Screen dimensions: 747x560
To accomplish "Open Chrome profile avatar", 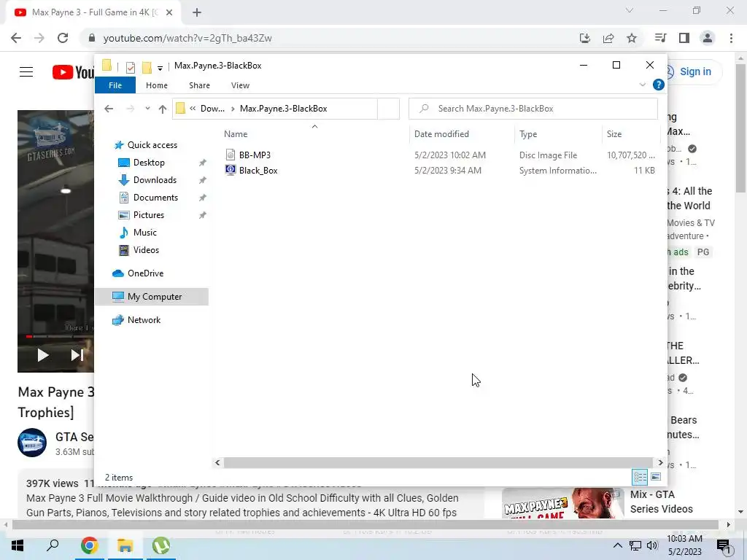I will pyautogui.click(x=708, y=38).
